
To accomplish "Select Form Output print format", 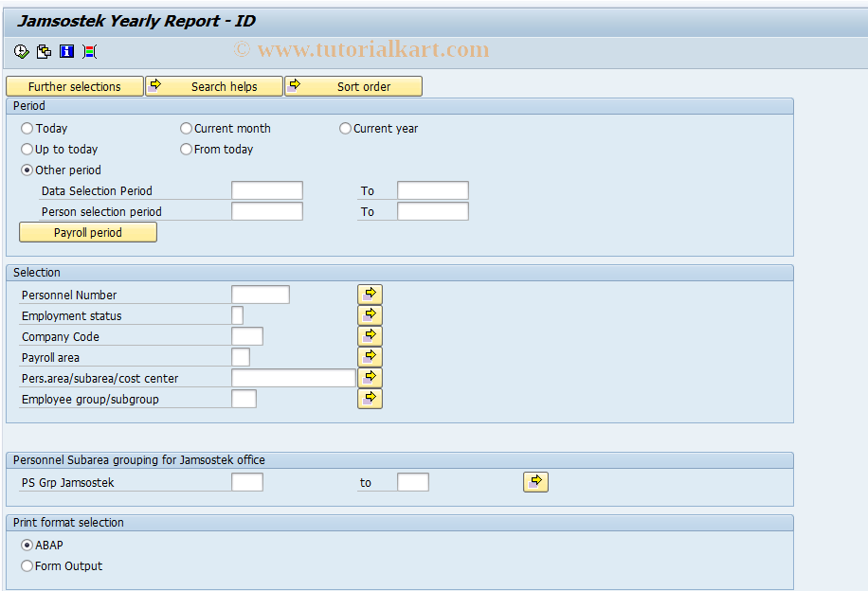I will 27,566.
